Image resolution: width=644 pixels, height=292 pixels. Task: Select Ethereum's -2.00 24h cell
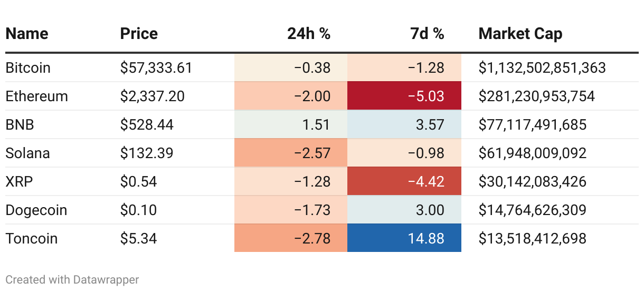pyautogui.click(x=291, y=96)
